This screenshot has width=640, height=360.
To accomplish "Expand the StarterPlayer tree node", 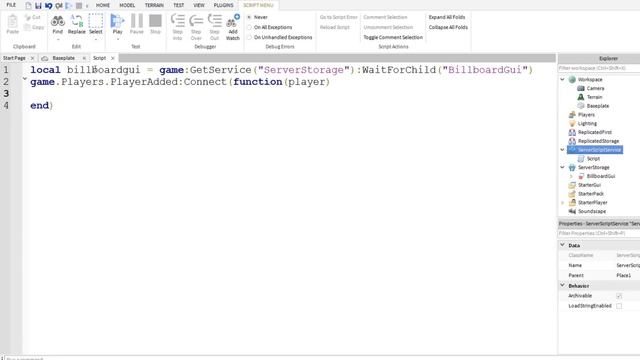I will tap(562, 202).
